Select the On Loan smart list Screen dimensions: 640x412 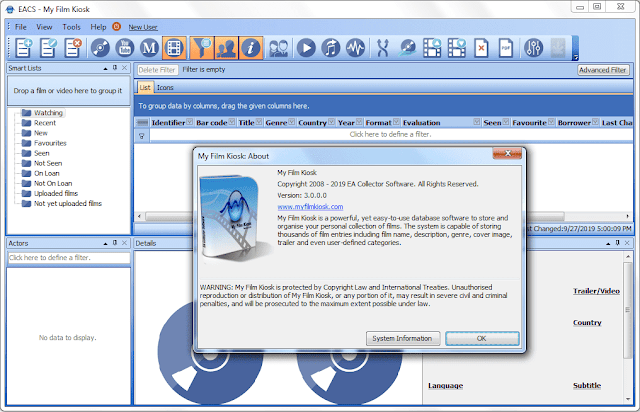click(x=47, y=173)
